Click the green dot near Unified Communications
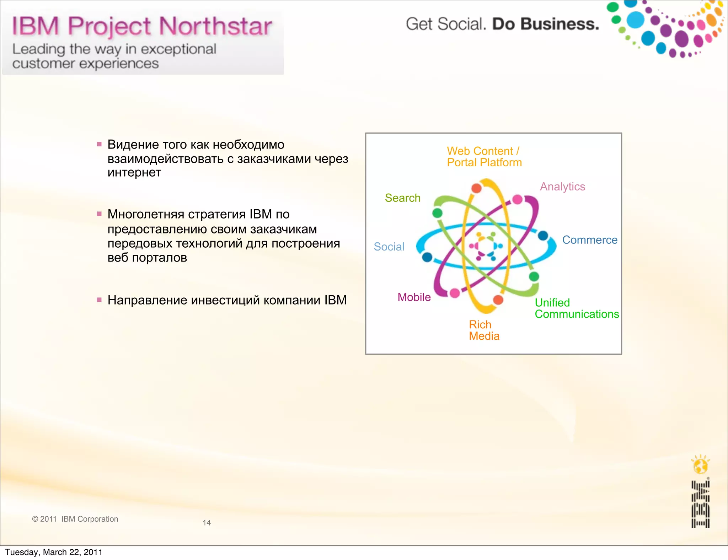The width and height of the screenshot is (728, 560). 534,276
